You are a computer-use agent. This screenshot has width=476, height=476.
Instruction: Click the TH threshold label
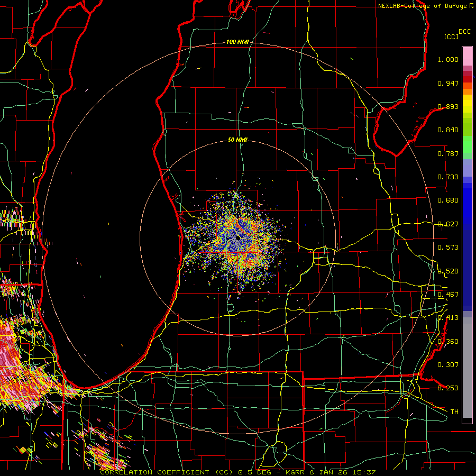coord(454,412)
